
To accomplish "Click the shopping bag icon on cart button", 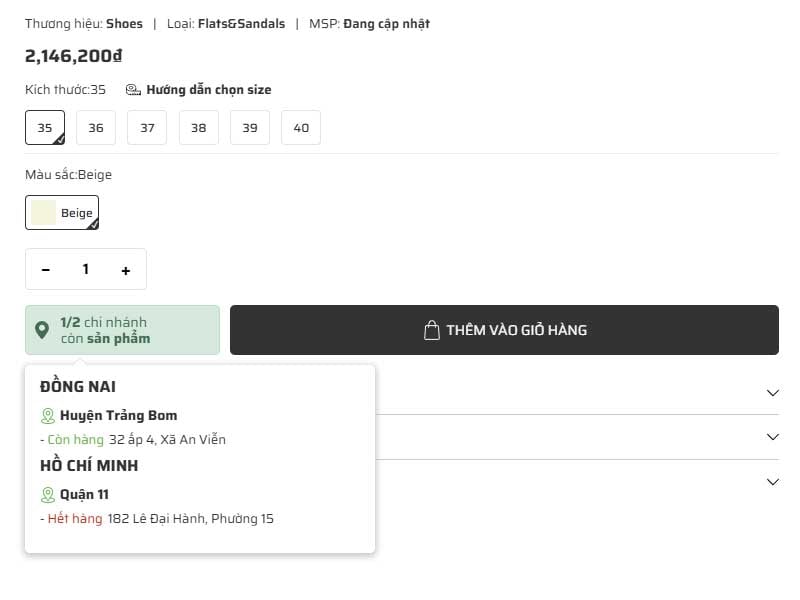I will coord(432,330).
